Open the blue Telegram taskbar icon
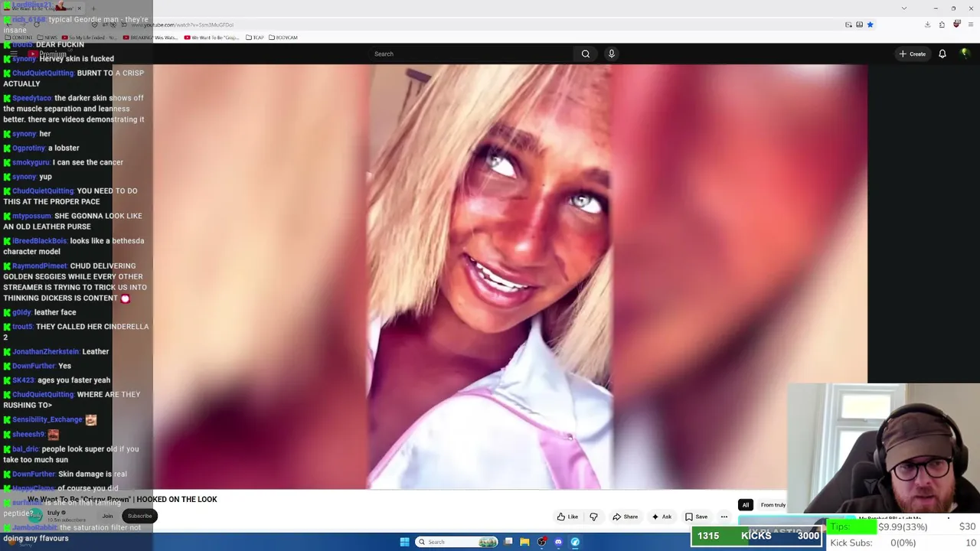 pos(575,542)
